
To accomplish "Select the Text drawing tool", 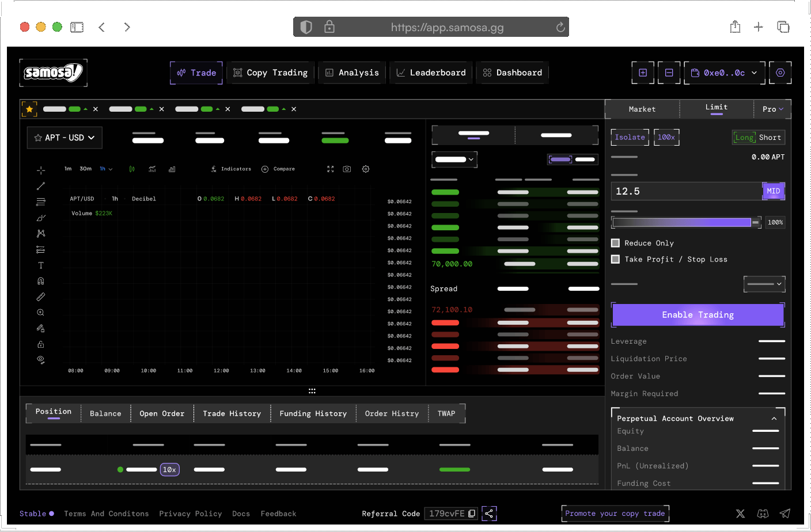I will click(x=41, y=265).
